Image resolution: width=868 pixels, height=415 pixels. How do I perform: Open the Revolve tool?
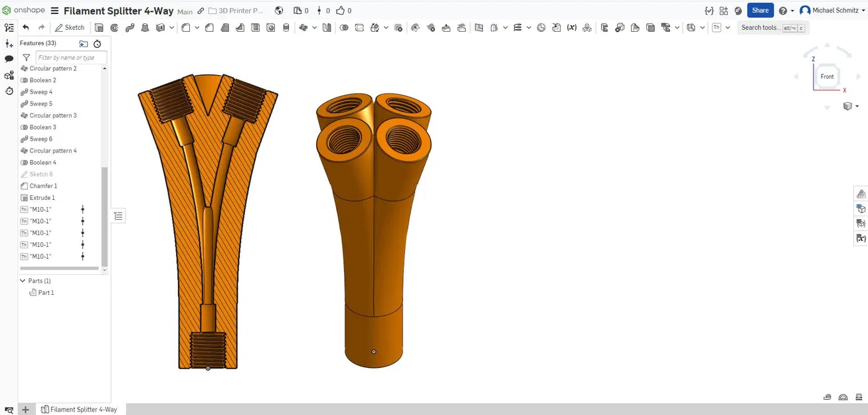[114, 27]
